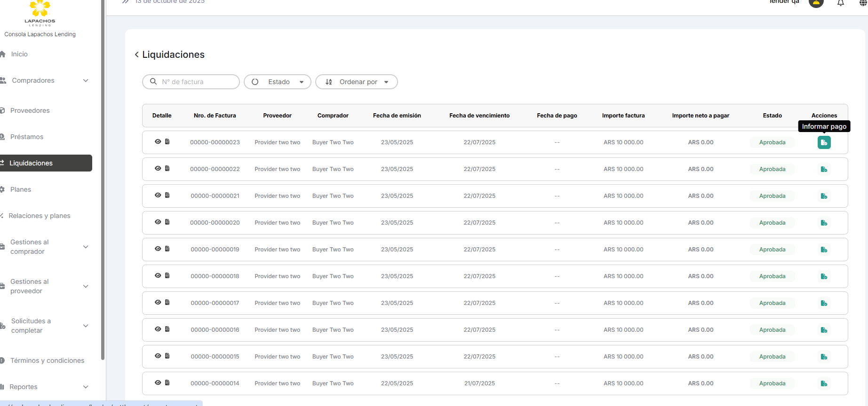
Task: Click the sidebar vertical scrollbar
Action: (103, 188)
